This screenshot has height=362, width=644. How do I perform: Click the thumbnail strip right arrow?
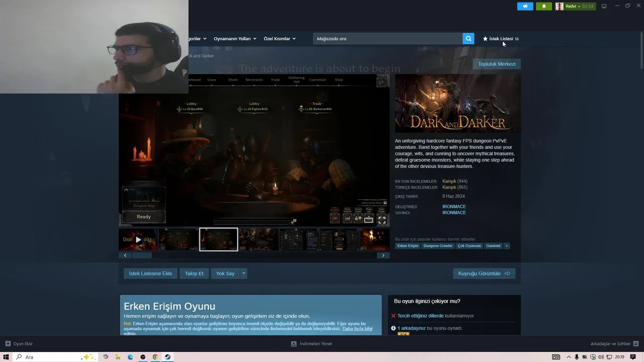[383, 255]
